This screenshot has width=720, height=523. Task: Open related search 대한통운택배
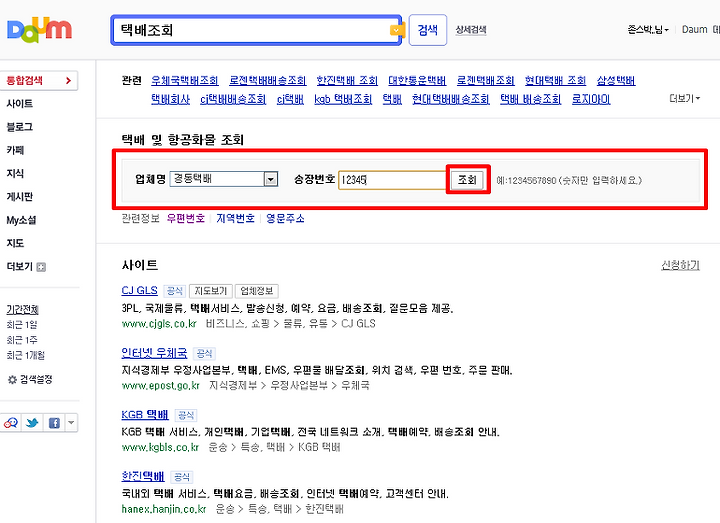417,80
